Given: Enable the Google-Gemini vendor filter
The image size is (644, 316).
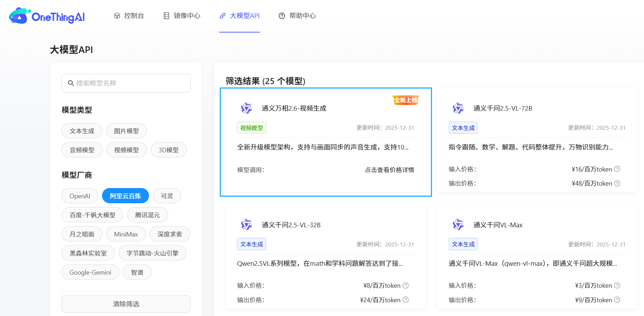Looking at the screenshot, I should click(x=90, y=272).
